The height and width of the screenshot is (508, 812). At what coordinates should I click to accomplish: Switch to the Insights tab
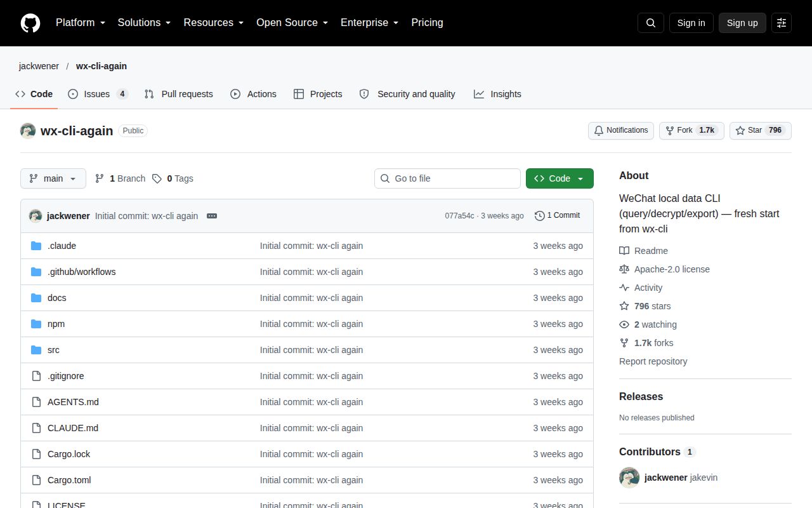(497, 94)
